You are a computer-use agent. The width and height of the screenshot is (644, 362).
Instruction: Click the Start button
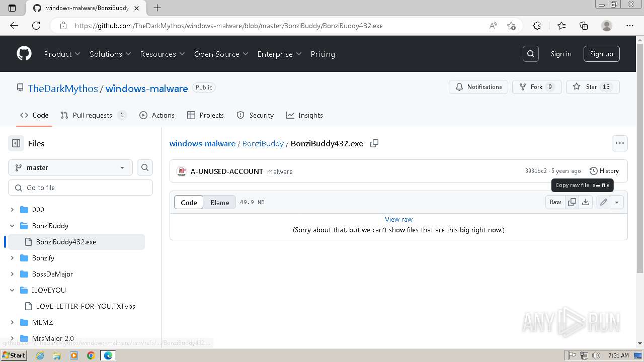[x=14, y=355]
